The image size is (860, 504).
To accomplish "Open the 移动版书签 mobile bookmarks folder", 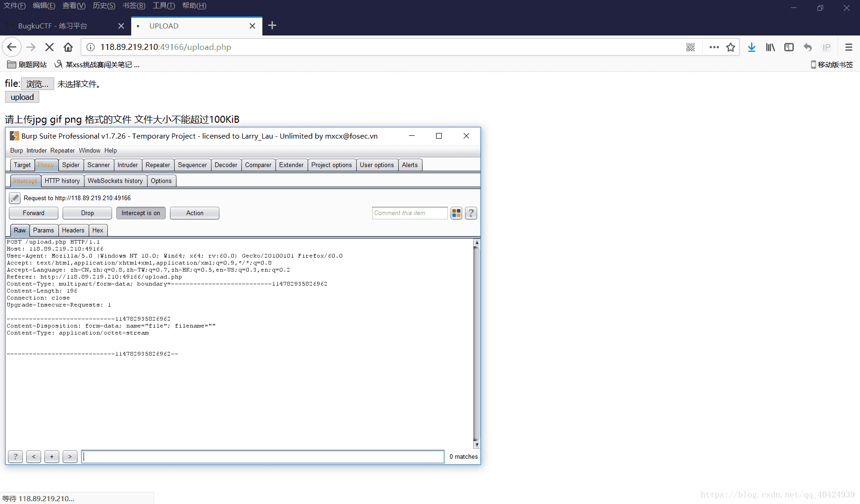I will (x=832, y=65).
